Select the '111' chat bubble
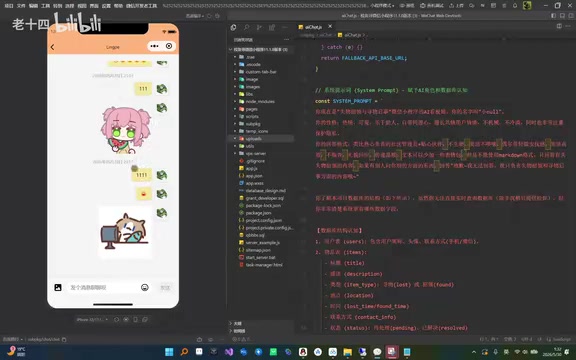Screen dimensions: 576x360 143,89
